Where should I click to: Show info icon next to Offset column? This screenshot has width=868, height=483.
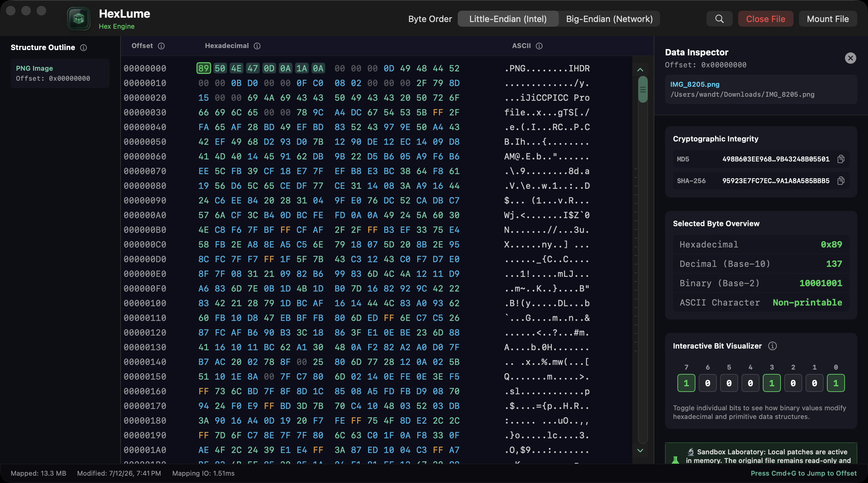[161, 46]
